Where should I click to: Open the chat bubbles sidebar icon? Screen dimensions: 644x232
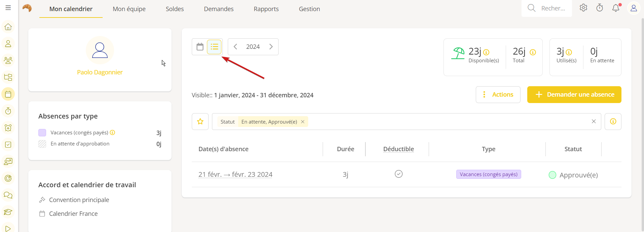point(8,195)
